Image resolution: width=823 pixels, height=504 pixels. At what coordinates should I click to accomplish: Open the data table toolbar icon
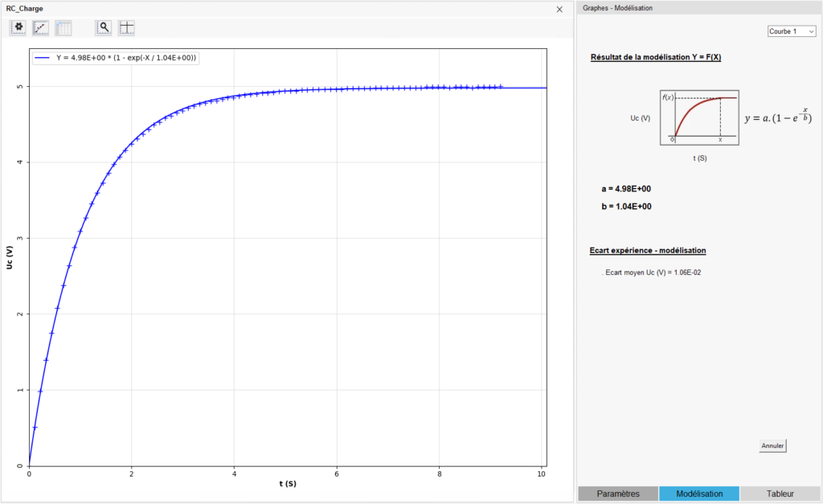63,27
